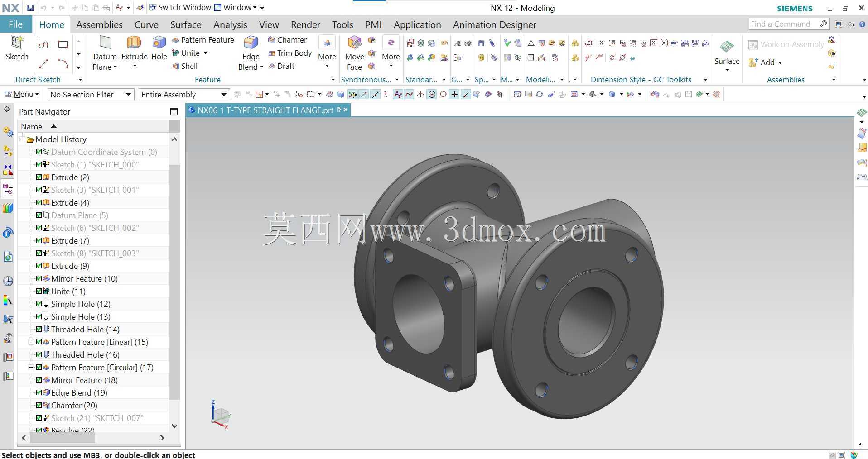Apply the Draft tool
The width and height of the screenshot is (868, 459).
[281, 66]
